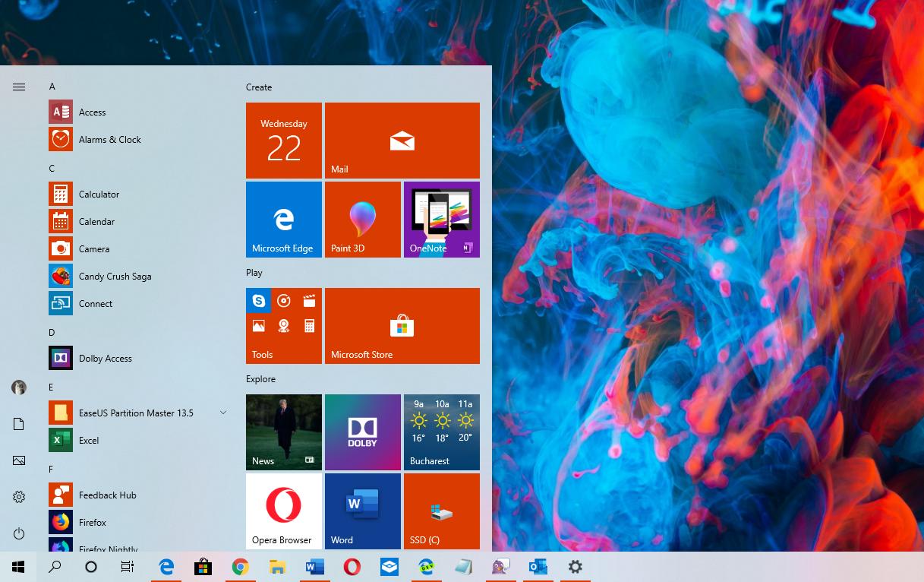The image size is (924, 582).
Task: Select the Create tile group header
Action: click(259, 87)
